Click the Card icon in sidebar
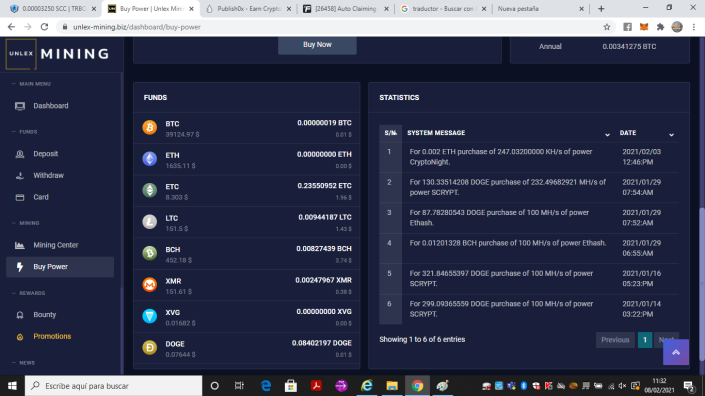Viewport: 705px width, 396px height. [x=20, y=197]
